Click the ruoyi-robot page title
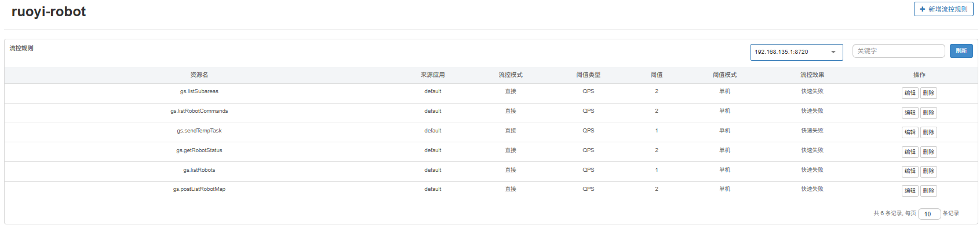Image resolution: width=980 pixels, height=225 pixels. pos(49,12)
